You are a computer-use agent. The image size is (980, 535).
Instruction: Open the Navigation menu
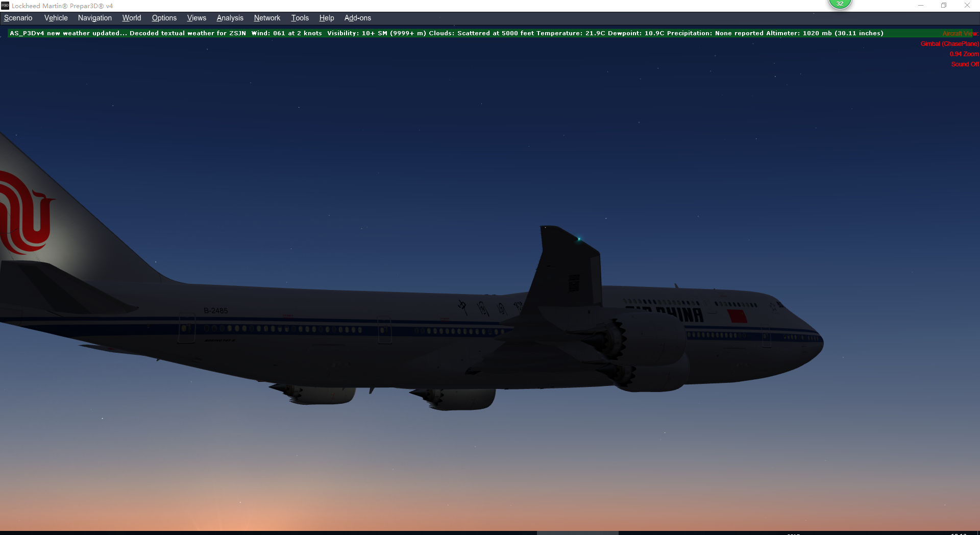tap(94, 18)
